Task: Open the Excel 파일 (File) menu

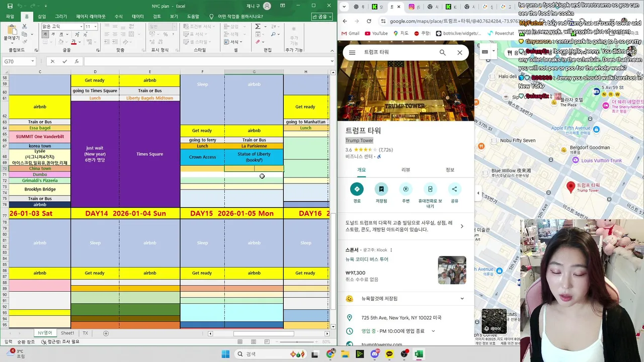Action: click(x=10, y=17)
